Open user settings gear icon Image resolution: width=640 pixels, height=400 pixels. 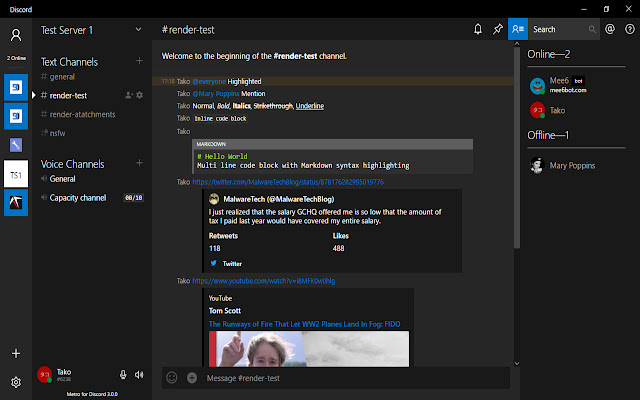point(16,382)
